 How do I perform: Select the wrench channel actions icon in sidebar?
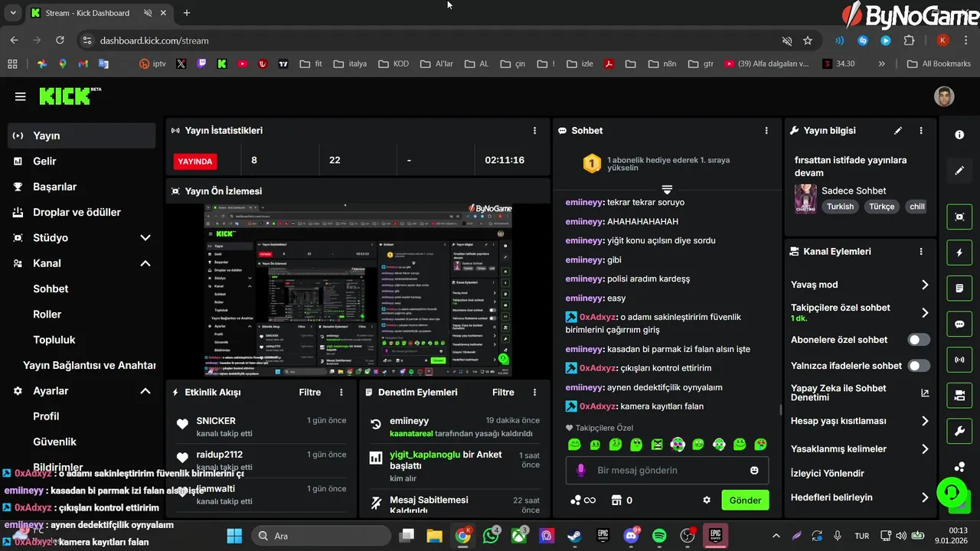959,431
